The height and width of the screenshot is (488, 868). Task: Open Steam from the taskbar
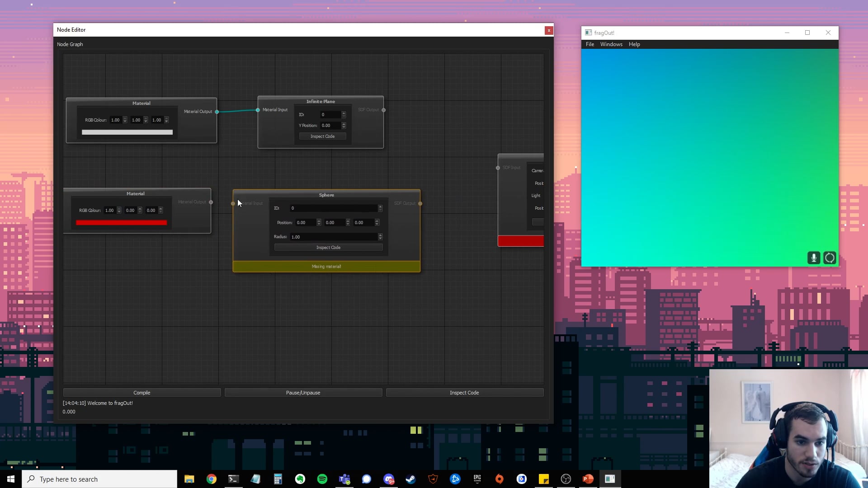[x=410, y=479]
